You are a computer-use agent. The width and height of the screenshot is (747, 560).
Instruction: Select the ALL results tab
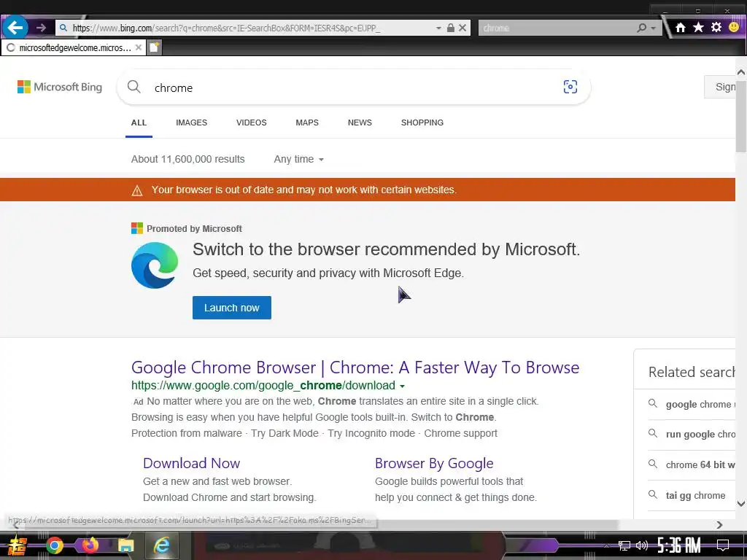[x=139, y=122]
